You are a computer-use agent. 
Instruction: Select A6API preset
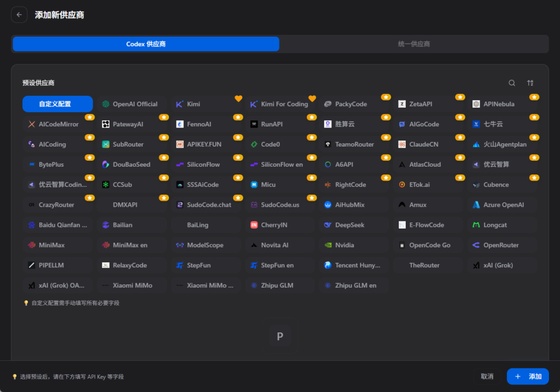[354, 164]
